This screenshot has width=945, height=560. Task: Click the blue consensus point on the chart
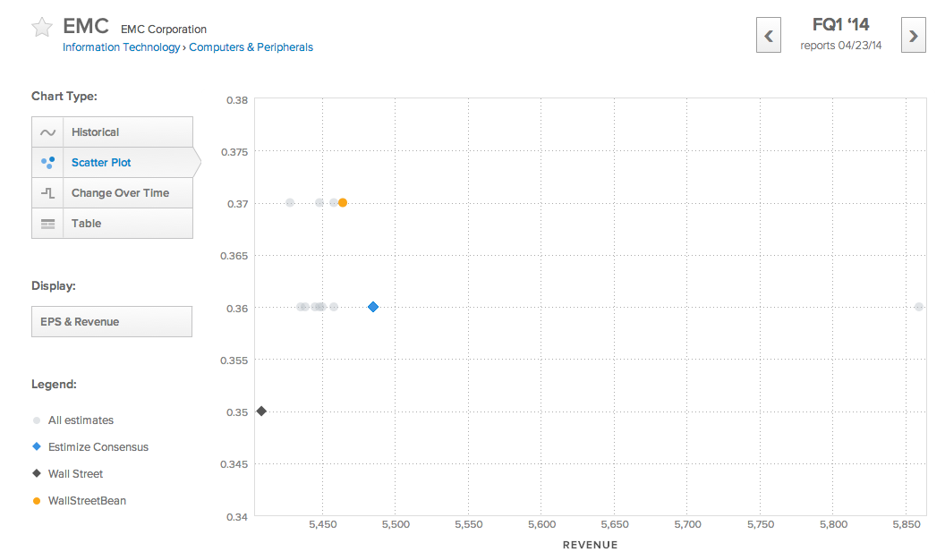click(x=372, y=307)
